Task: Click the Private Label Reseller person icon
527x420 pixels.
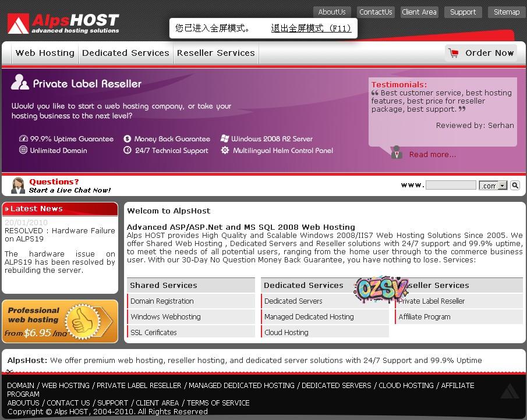Action: [x=20, y=83]
